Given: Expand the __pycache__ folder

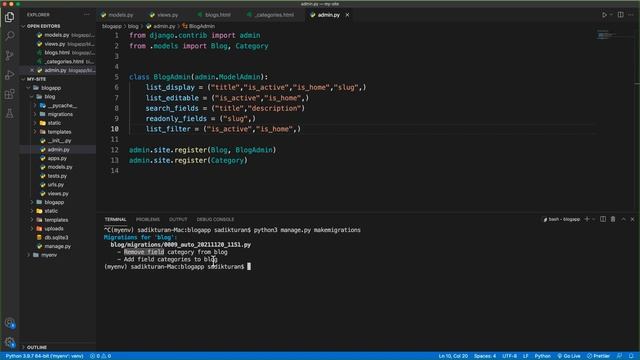Looking at the screenshot, I should tap(35, 106).
